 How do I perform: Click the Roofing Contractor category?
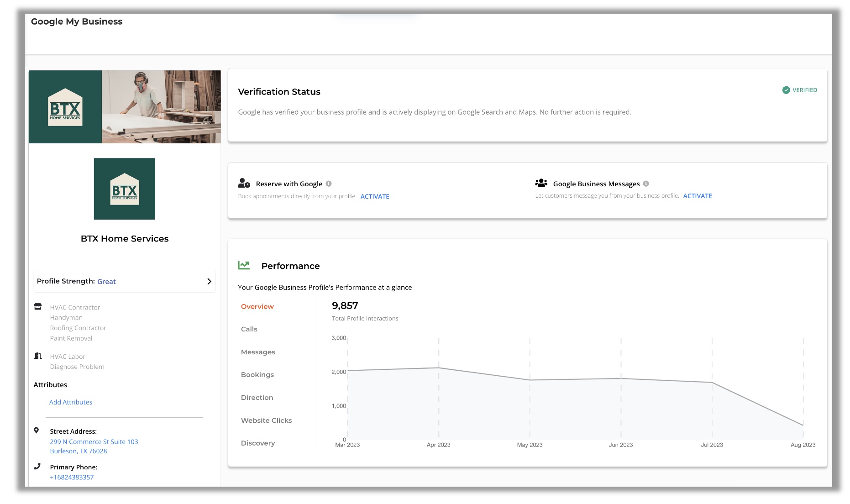[78, 328]
